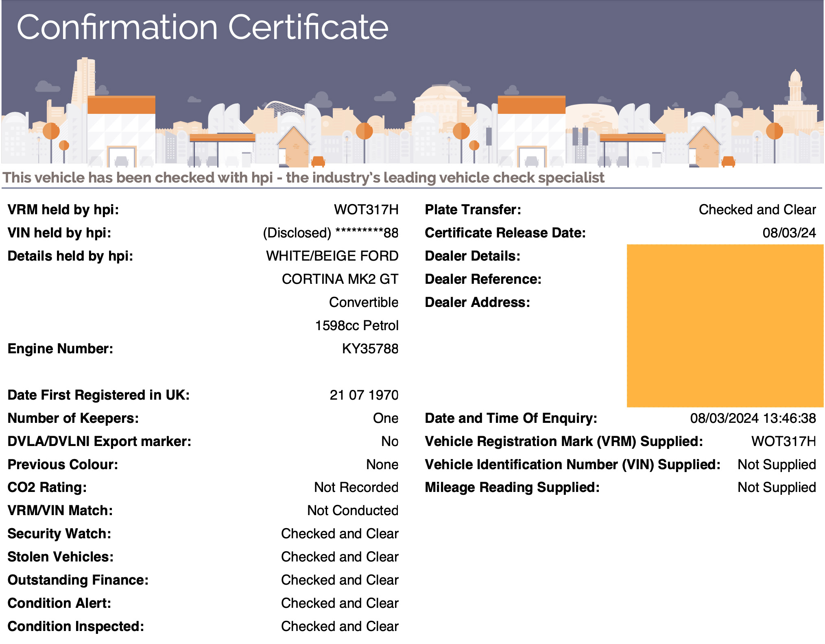The image size is (825, 644).
Task: Select the Certificate Release Date label
Action: (505, 233)
